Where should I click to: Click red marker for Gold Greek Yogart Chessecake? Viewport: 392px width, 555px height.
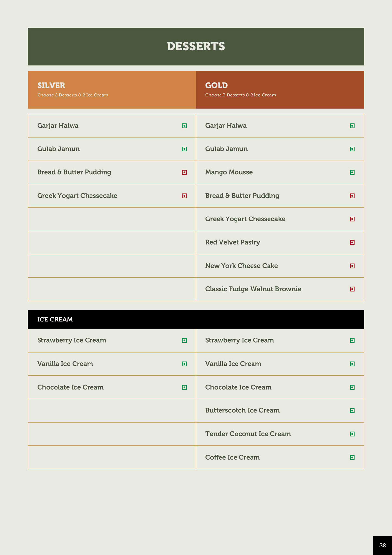352,219
